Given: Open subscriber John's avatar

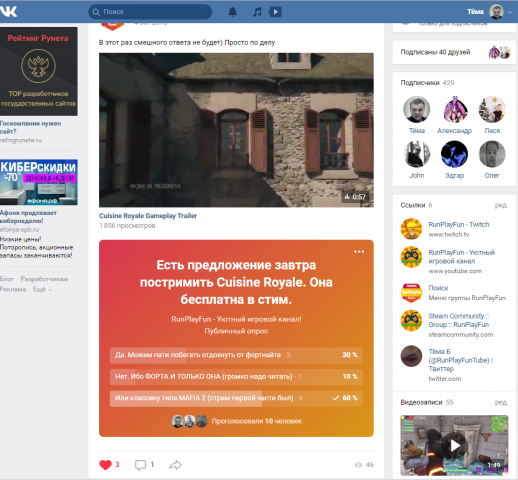Looking at the screenshot, I should (417, 154).
